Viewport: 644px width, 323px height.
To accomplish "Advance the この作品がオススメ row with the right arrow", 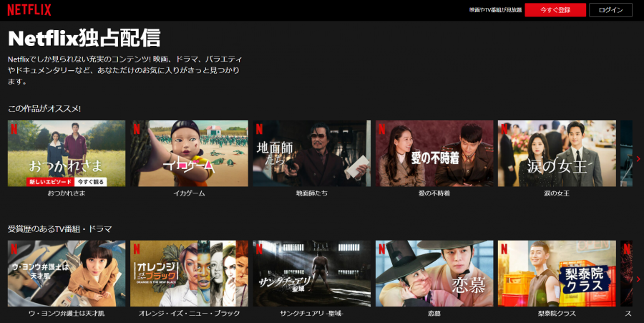I will pyautogui.click(x=638, y=158).
